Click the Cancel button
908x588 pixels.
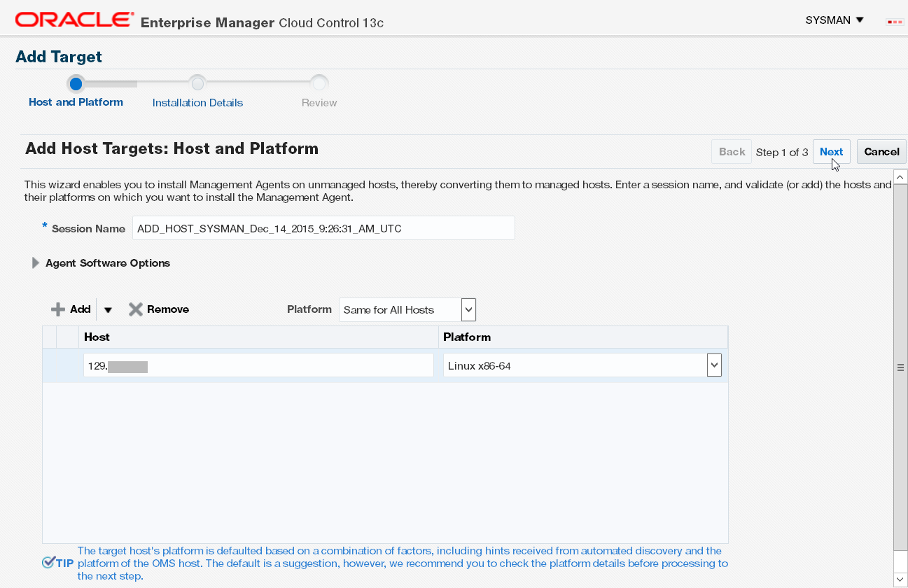[881, 152]
